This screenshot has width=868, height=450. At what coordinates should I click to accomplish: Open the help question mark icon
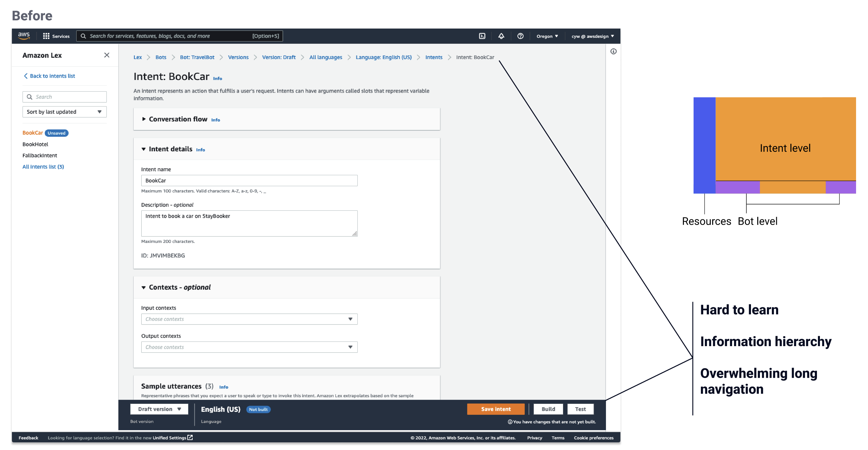pos(521,36)
